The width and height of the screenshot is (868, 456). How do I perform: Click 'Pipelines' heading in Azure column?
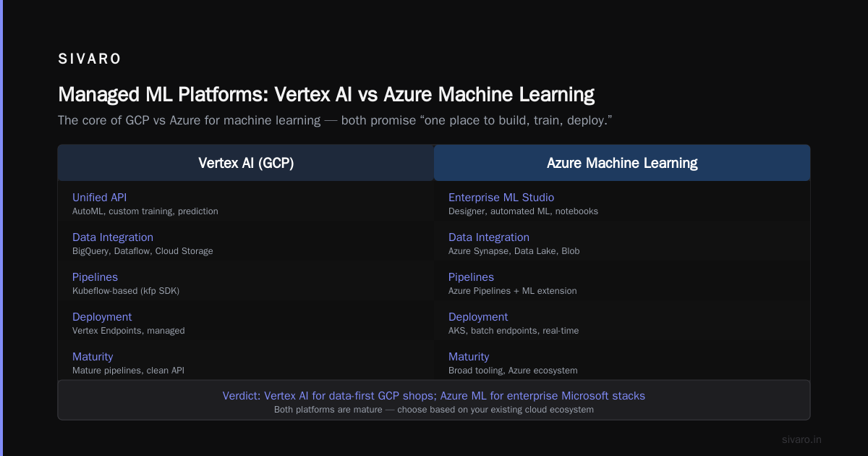tap(471, 277)
